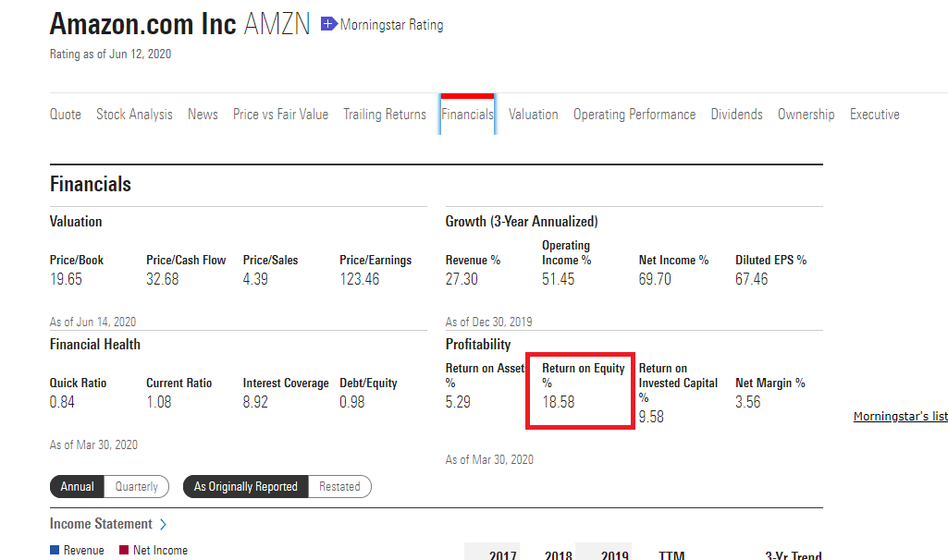Click the Morningstar Rating plus icon

(328, 24)
